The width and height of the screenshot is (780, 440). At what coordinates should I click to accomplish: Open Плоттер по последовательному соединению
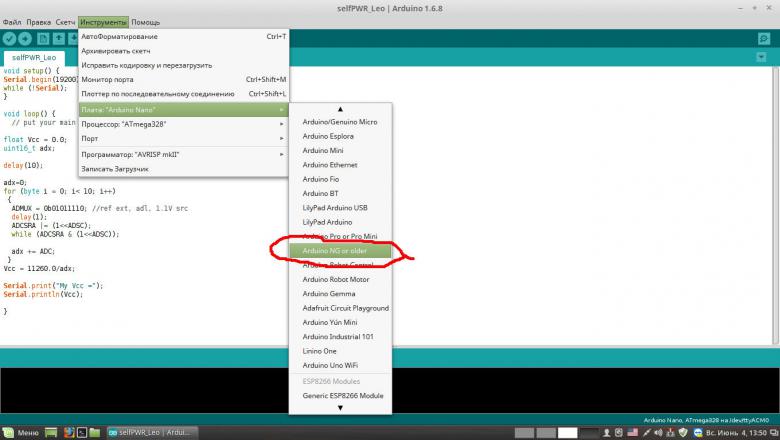pos(184,94)
